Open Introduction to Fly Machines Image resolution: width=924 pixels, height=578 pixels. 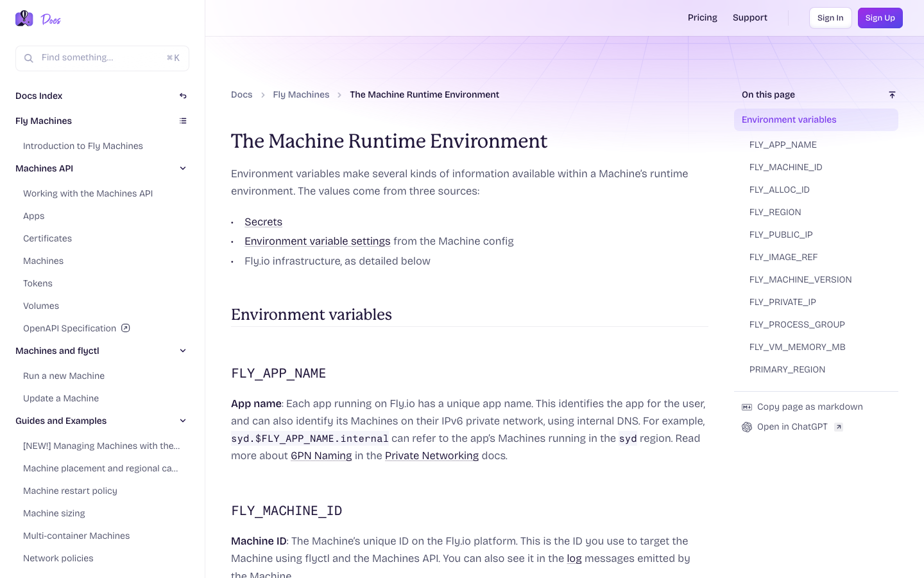point(83,146)
